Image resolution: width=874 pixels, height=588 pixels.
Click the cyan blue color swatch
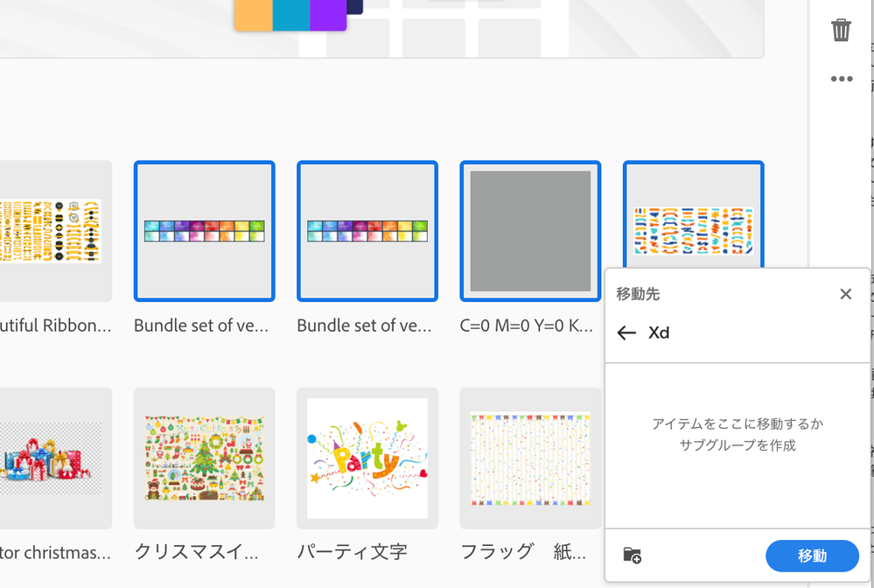click(x=291, y=16)
